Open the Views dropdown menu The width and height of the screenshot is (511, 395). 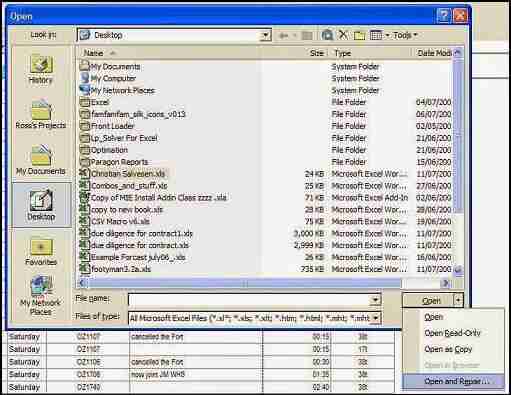(x=379, y=35)
